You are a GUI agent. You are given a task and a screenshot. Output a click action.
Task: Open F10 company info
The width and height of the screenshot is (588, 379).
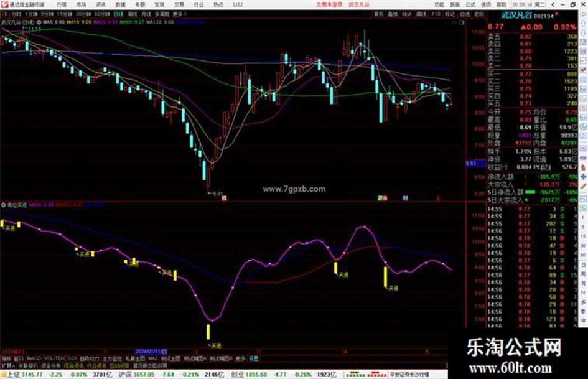tap(436, 14)
